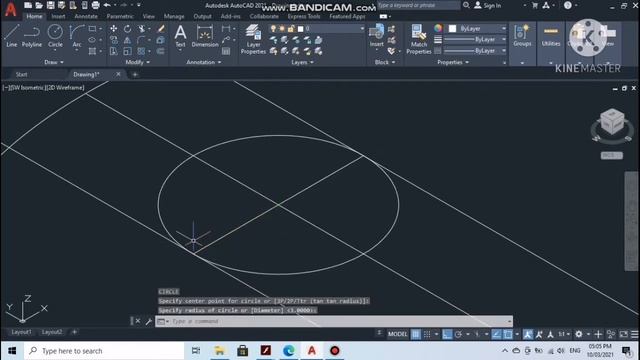Expand the Properties panel
Image resolution: width=640 pixels, height=360 pixels.
pyautogui.click(x=453, y=62)
